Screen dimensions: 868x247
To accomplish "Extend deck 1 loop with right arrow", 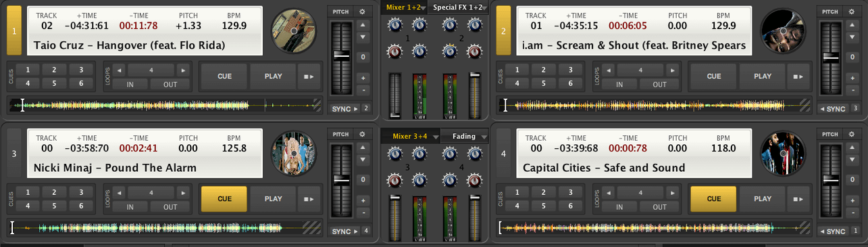I will tap(183, 70).
